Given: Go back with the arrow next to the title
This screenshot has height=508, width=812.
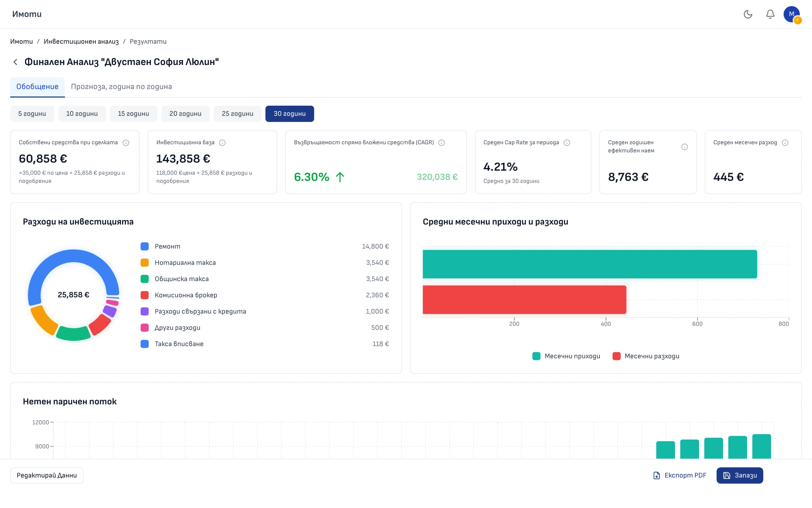Looking at the screenshot, I should (x=15, y=62).
